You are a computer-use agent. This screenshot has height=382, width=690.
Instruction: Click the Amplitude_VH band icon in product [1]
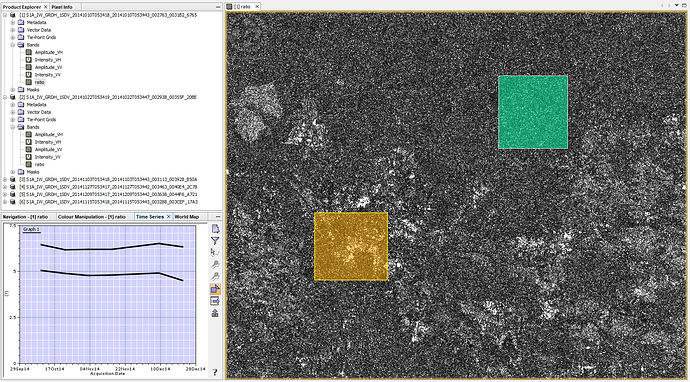click(29, 52)
